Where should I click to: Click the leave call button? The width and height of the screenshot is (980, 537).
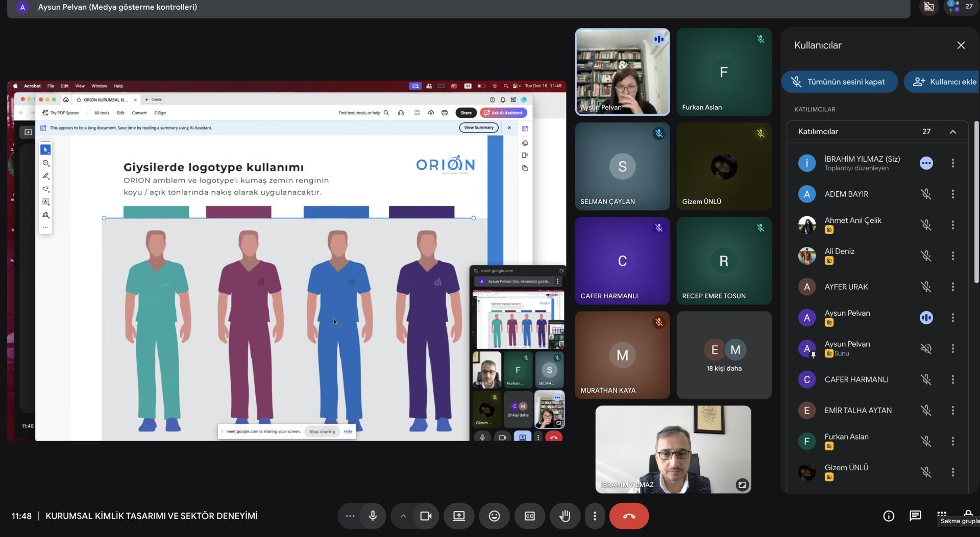(629, 516)
